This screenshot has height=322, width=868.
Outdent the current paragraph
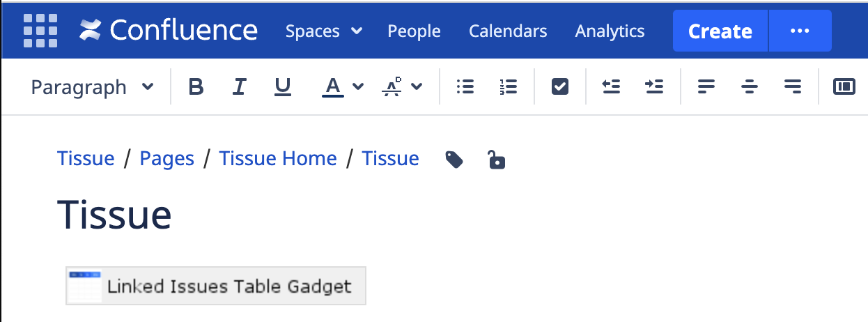click(611, 86)
